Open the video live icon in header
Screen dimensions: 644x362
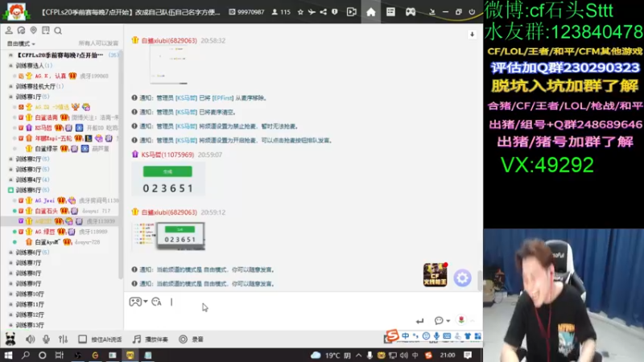352,12
